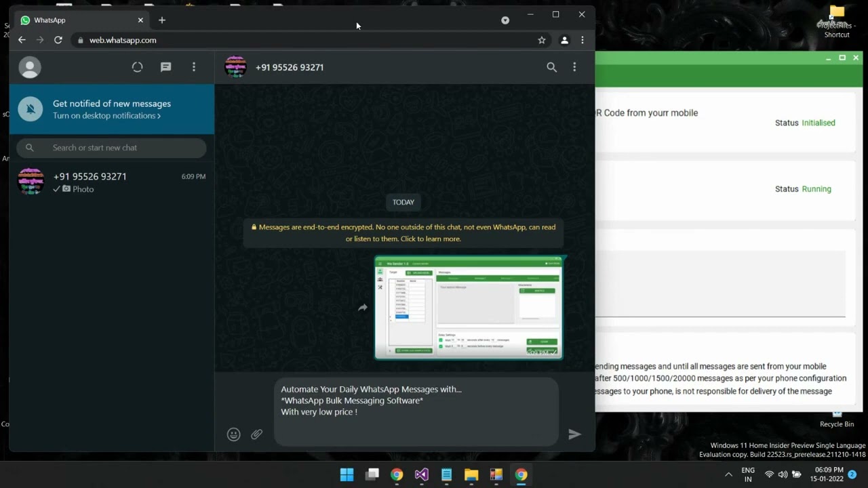The image size is (868, 488).
Task: Open the notepad-style taskbar app icon
Action: [x=446, y=474]
